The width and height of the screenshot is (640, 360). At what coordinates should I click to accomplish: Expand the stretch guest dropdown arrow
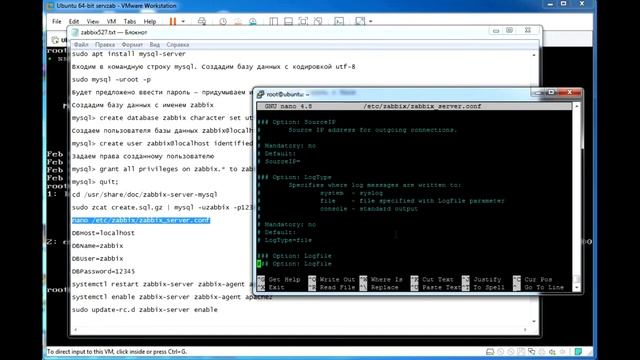click(x=371, y=21)
